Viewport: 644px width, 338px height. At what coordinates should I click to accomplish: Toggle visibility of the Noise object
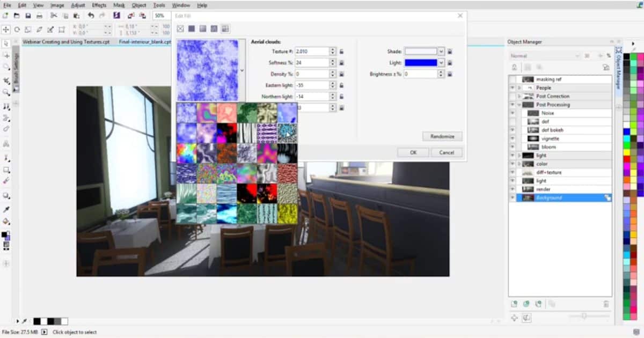tap(513, 113)
